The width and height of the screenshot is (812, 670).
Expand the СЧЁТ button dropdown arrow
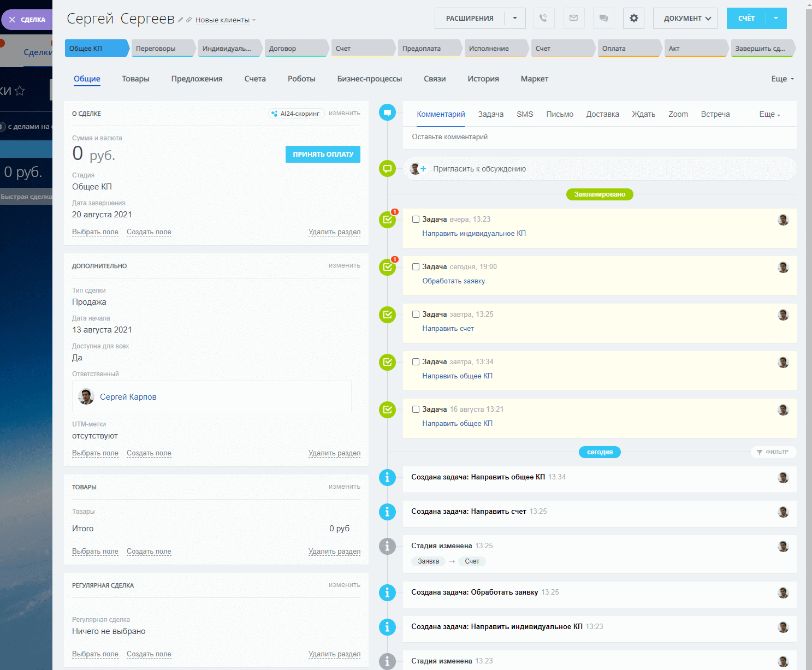click(x=776, y=18)
